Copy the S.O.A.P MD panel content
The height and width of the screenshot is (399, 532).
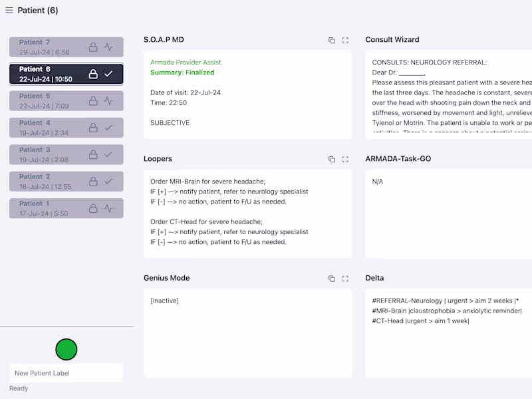[x=332, y=41]
